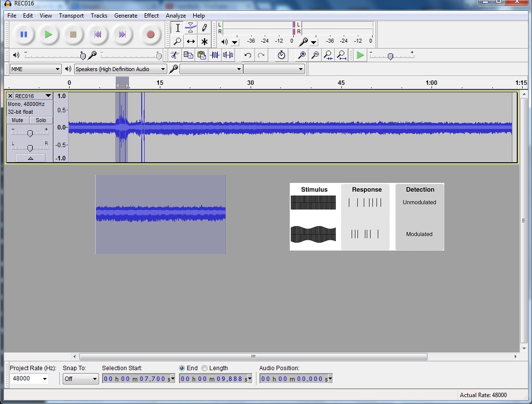
Task: Select the Length radio button
Action: click(x=205, y=368)
